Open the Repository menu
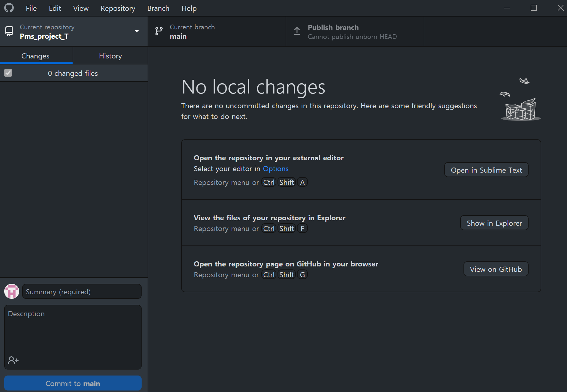Viewport: 567px width, 392px height. coord(118,8)
